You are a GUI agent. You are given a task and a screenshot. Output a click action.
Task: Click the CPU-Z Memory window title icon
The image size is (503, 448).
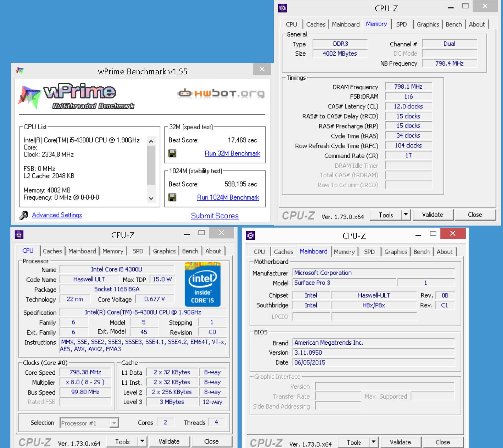(x=283, y=8)
